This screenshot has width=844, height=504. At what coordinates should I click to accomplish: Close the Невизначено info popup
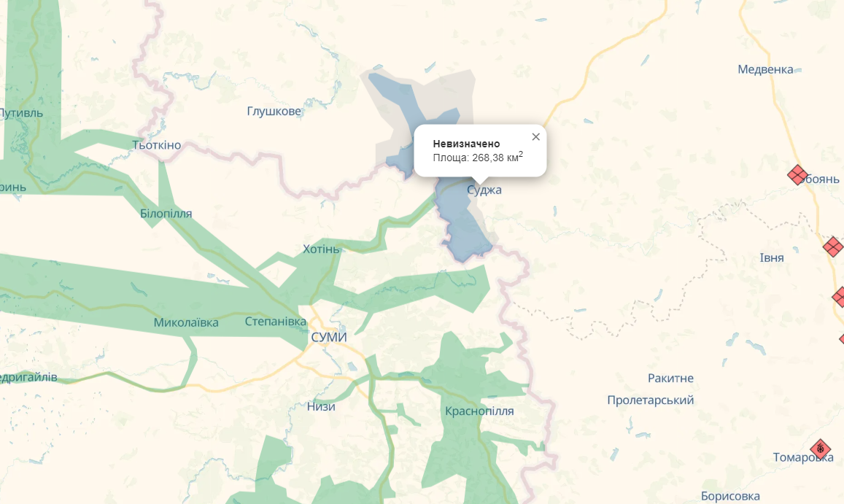point(535,137)
